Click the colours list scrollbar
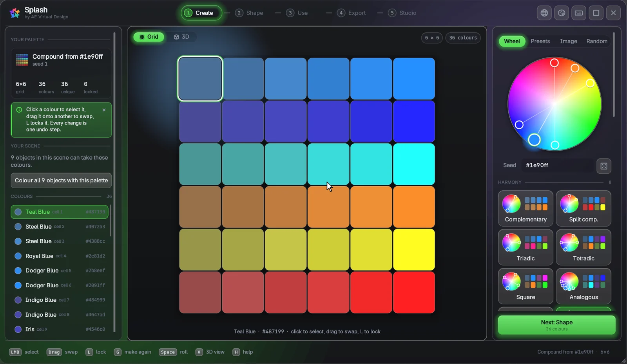Image resolution: width=627 pixels, height=364 pixels. pos(111,220)
